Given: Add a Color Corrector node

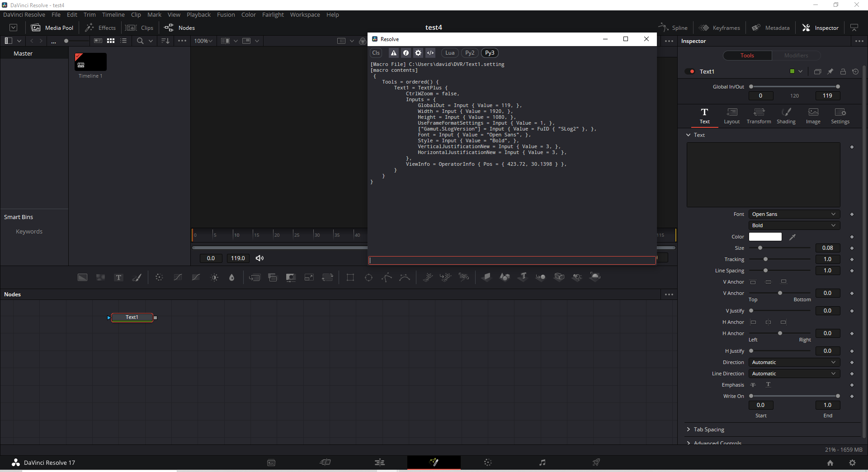Looking at the screenshot, I should 159,277.
